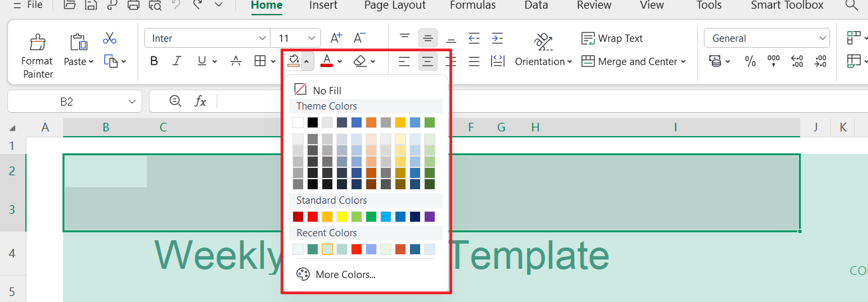Screen dimensions: 868x302
Task: Switch to the Insert tab
Action: coord(323,5)
